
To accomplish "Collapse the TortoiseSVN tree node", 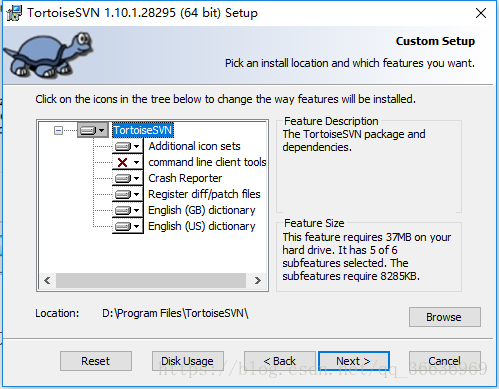I will 58,130.
